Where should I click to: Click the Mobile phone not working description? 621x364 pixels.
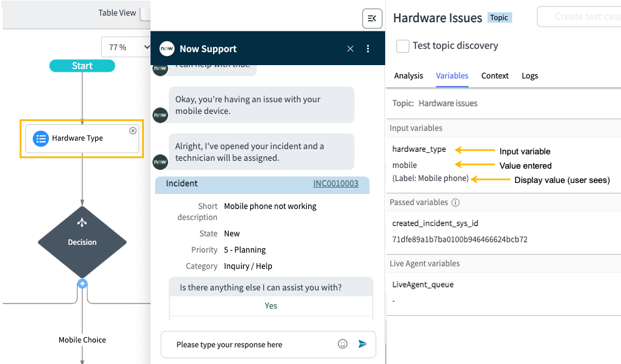270,206
